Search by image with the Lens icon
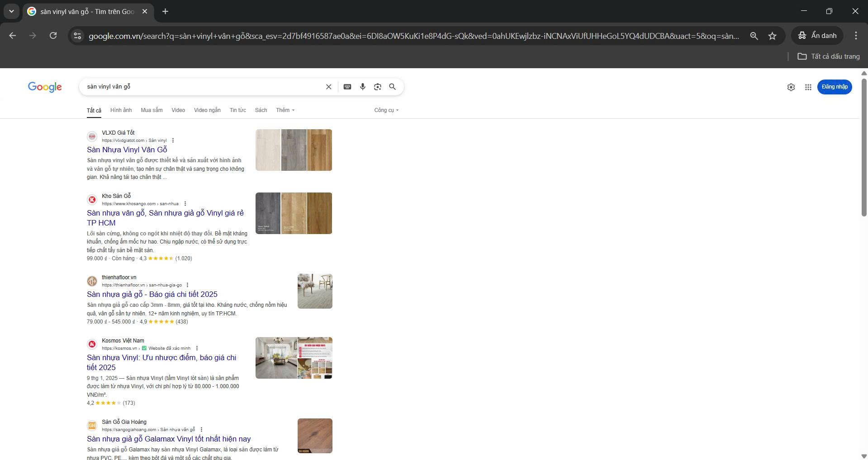Image resolution: width=868 pixels, height=460 pixels. [x=378, y=87]
